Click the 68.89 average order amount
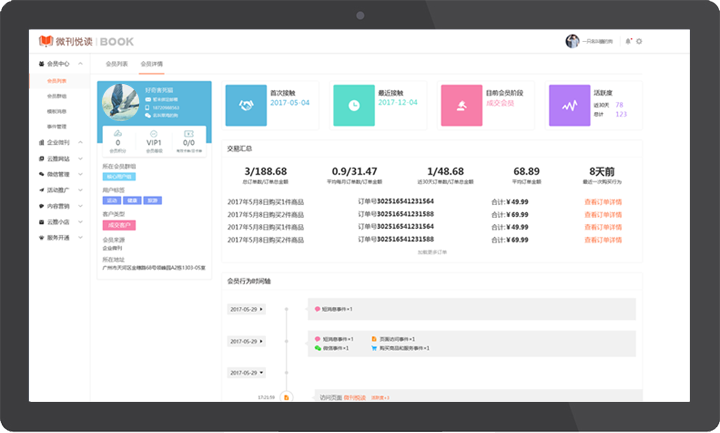 tap(526, 171)
